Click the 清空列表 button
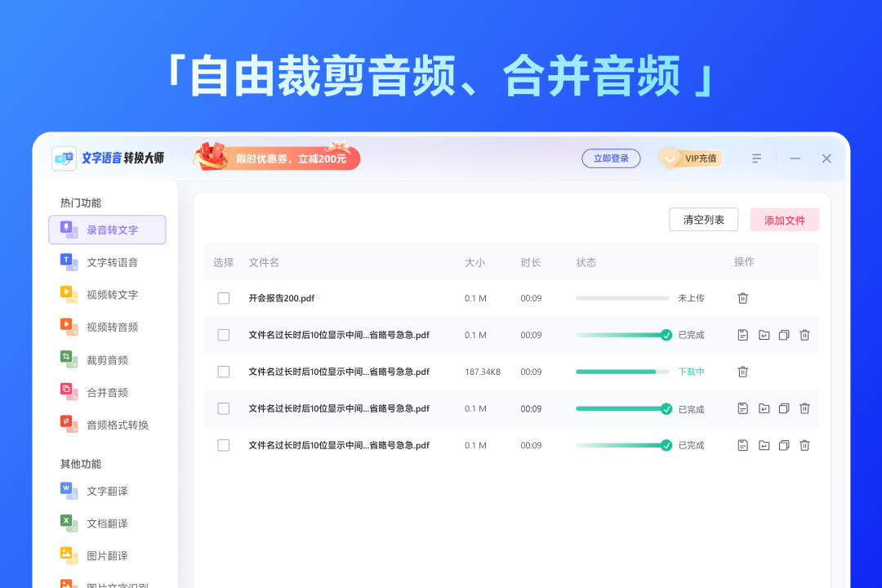882x588 pixels. point(703,219)
